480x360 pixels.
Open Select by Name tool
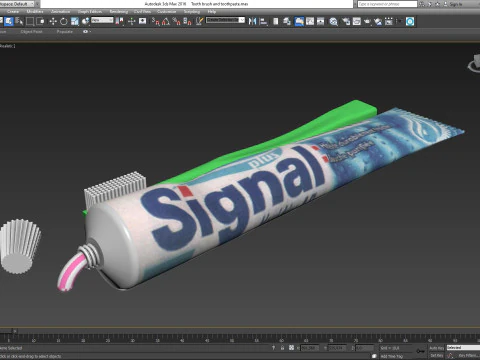tap(19, 22)
